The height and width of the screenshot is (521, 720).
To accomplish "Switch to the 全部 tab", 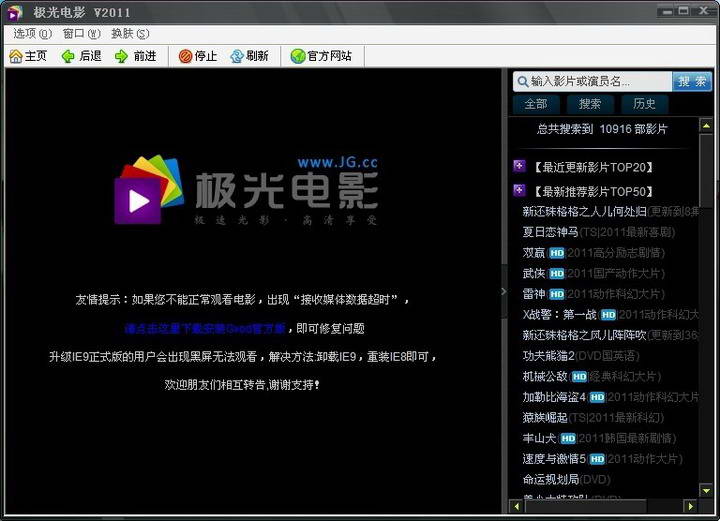I will (536, 104).
